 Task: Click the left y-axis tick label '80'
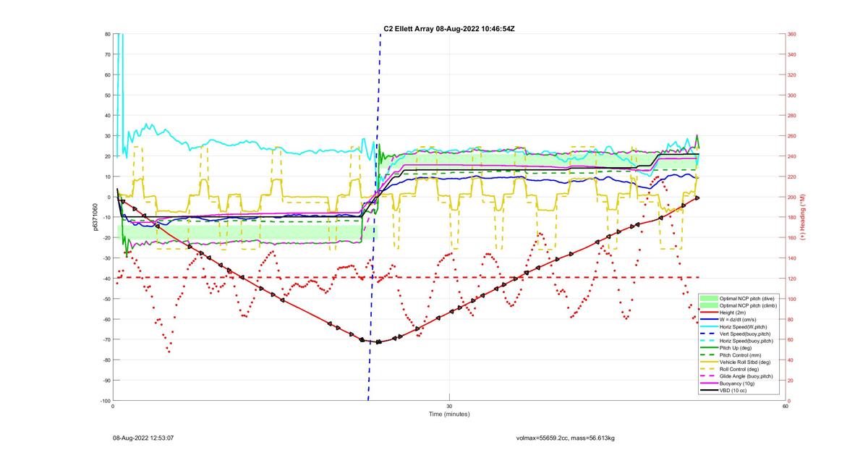107,34
